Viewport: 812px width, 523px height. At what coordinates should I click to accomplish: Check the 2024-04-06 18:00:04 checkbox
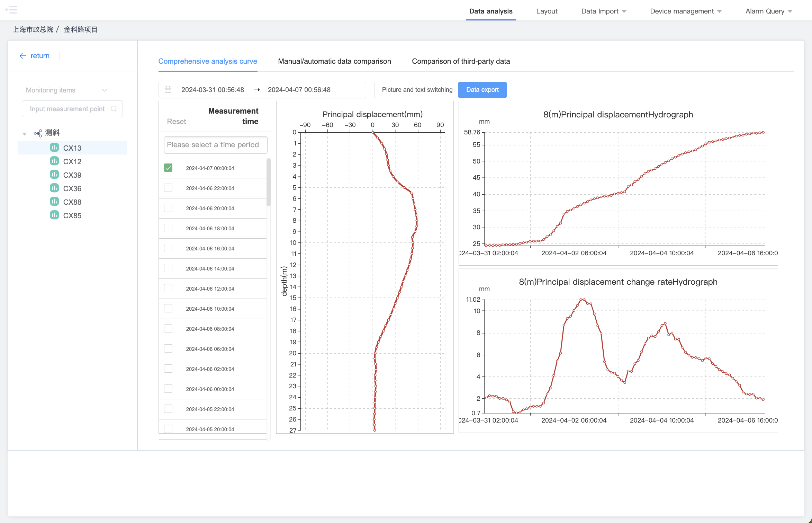pyautogui.click(x=168, y=228)
